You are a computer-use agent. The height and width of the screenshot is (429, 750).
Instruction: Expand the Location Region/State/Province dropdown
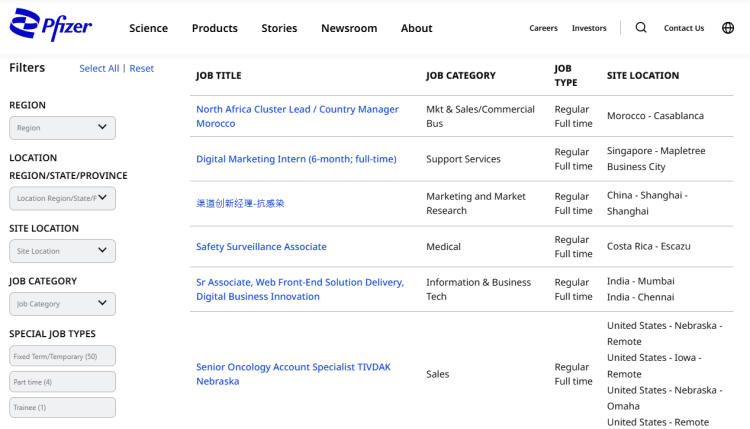click(x=62, y=198)
